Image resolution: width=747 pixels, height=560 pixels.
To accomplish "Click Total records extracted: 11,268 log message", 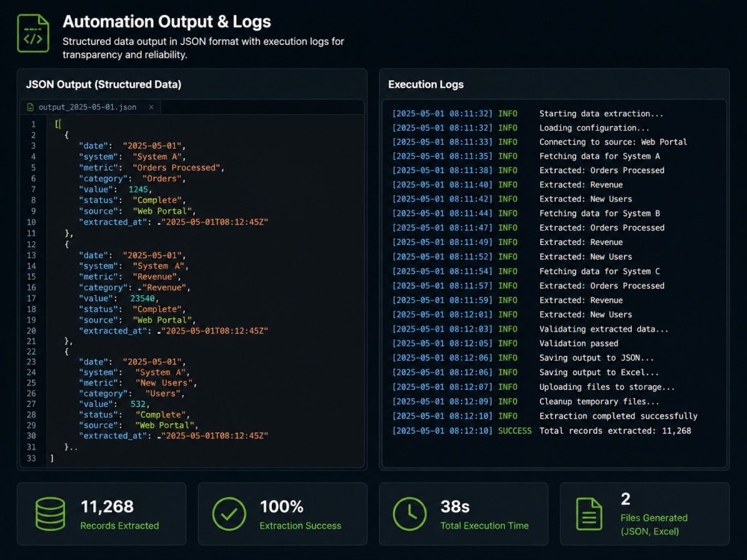I will click(x=615, y=431).
